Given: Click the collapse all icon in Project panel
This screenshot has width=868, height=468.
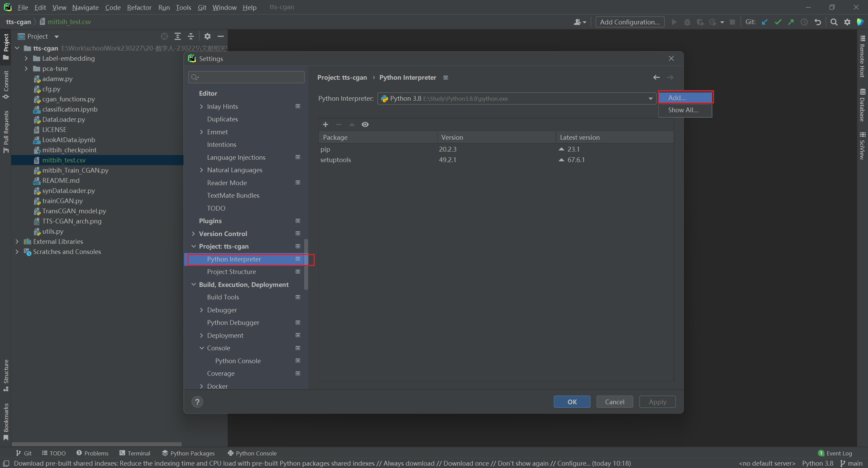Looking at the screenshot, I should [191, 36].
